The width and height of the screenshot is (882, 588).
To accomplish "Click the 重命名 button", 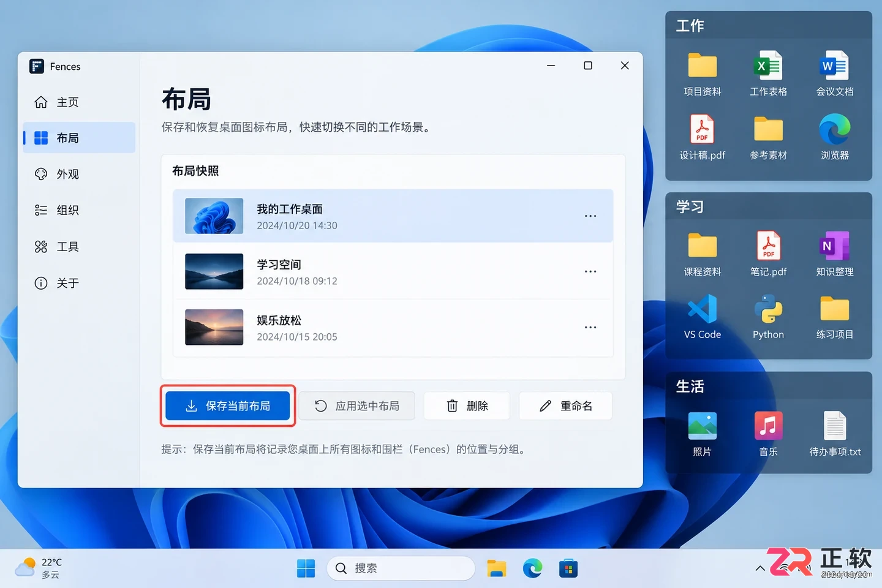I will [566, 406].
